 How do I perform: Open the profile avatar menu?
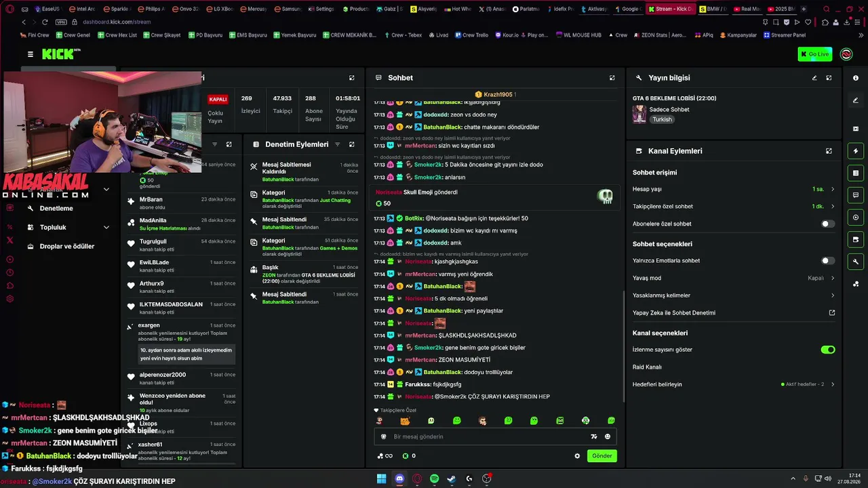point(846,54)
